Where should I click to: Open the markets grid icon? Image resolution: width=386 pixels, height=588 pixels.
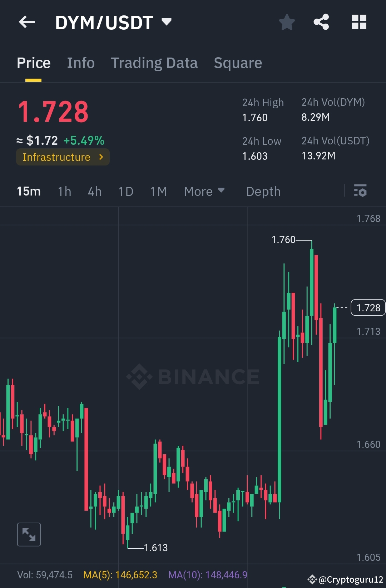click(359, 22)
